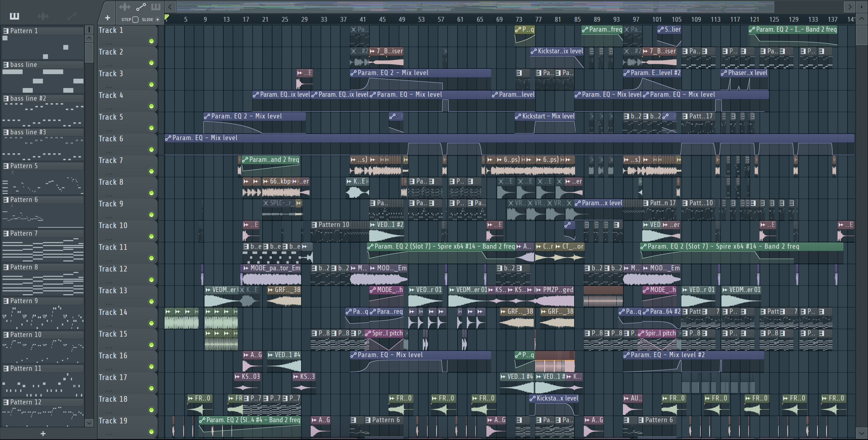This screenshot has height=440, width=868.
Task: Click the pattern icon beside Pattern 6
Action: (x=6, y=200)
